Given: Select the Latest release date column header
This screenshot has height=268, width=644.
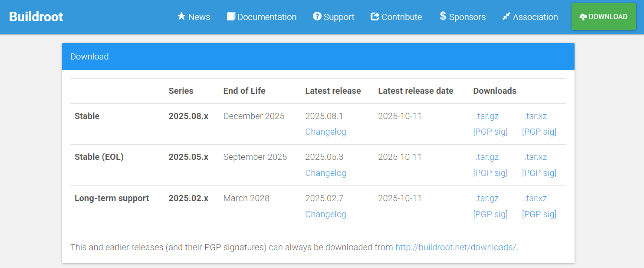Looking at the screenshot, I should tap(416, 91).
